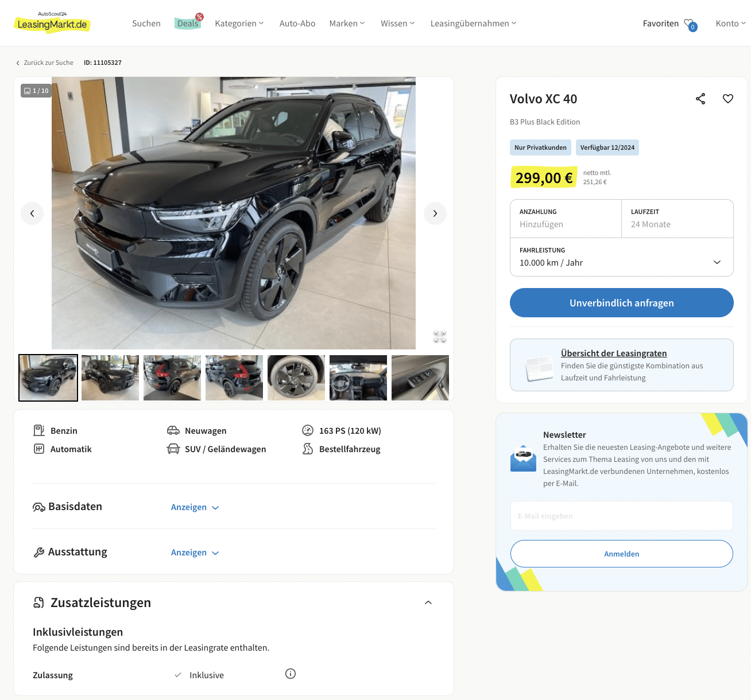
Task: Select the third thumbnail showing rear lights
Action: (x=172, y=378)
